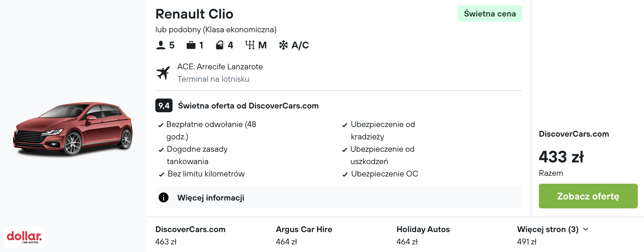Click the car doors icon
The width and height of the screenshot is (644, 252).
(220, 45)
